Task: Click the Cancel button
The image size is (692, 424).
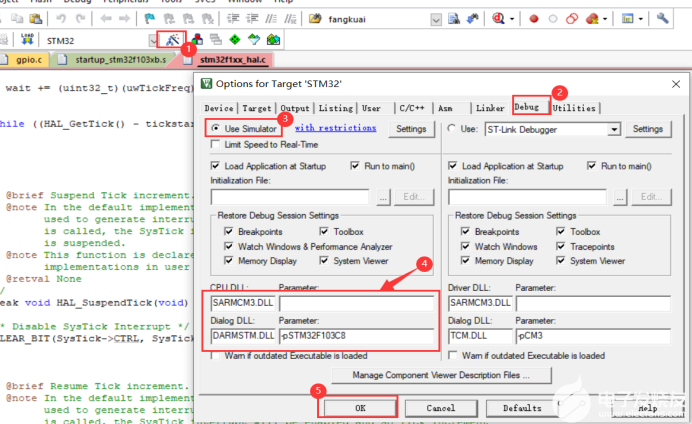Action: 441,408
